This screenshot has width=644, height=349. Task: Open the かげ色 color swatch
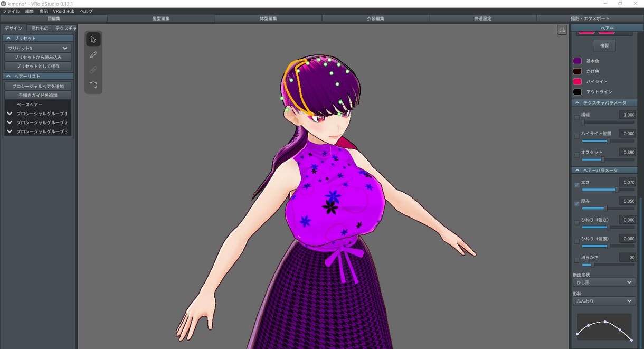point(577,71)
